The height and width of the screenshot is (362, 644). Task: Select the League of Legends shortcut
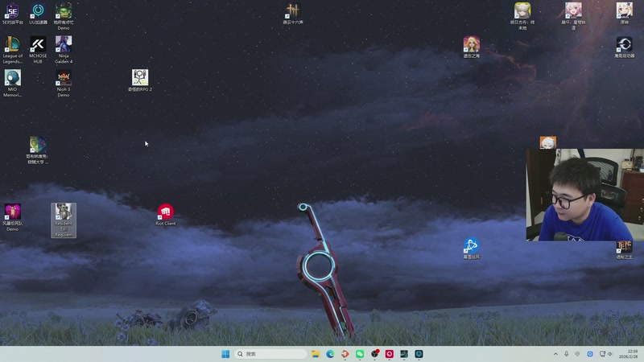pyautogui.click(x=12, y=50)
